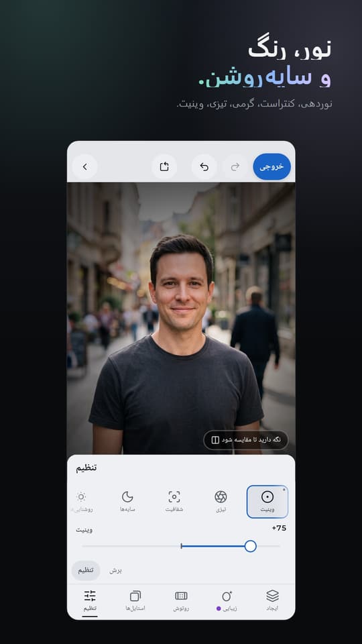Image resolution: width=362 pixels, height=644 pixels.
Task: Undo the last edit
Action: (x=204, y=167)
